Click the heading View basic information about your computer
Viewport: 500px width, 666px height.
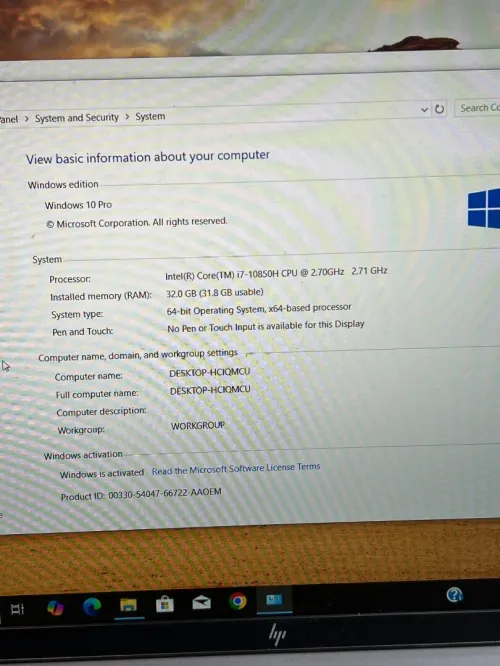click(x=147, y=157)
